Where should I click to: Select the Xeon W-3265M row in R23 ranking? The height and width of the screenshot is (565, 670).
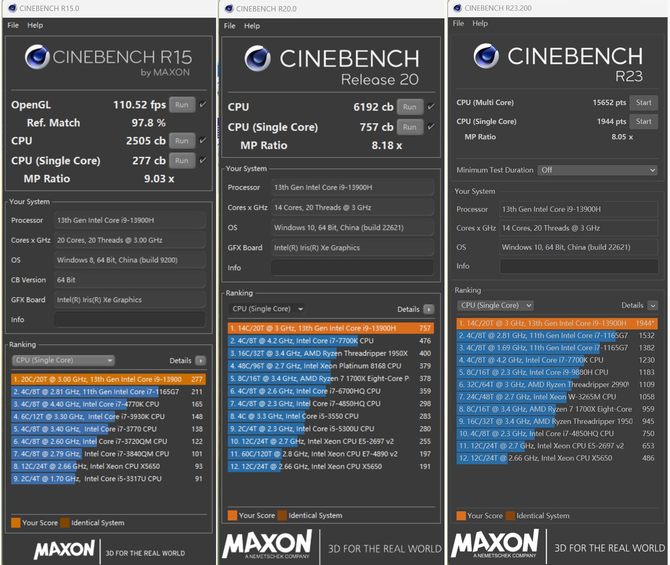coord(557,397)
